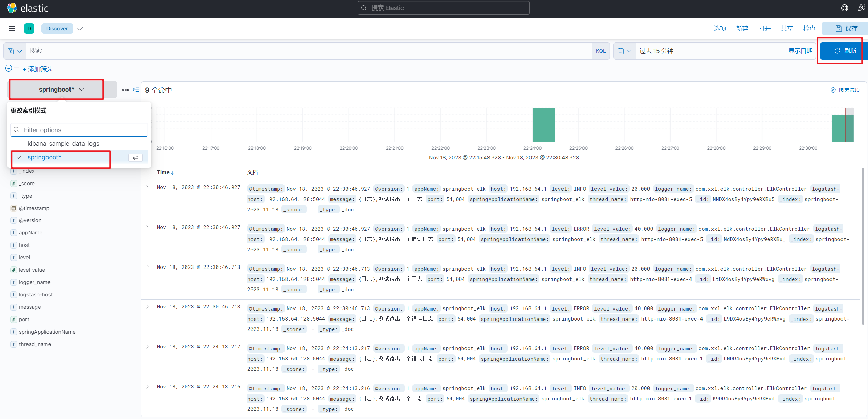
Task: Select the host field in sidebar
Action: point(24,245)
